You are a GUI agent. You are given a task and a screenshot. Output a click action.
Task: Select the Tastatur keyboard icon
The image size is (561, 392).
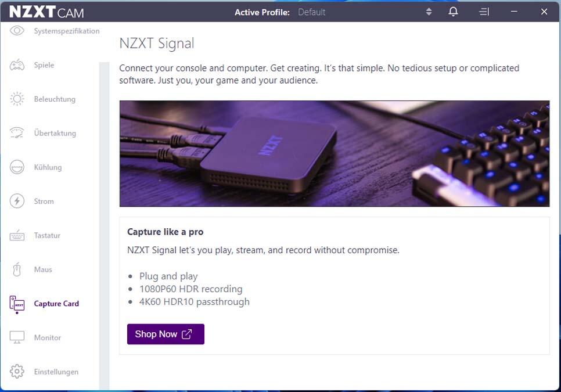(17, 235)
